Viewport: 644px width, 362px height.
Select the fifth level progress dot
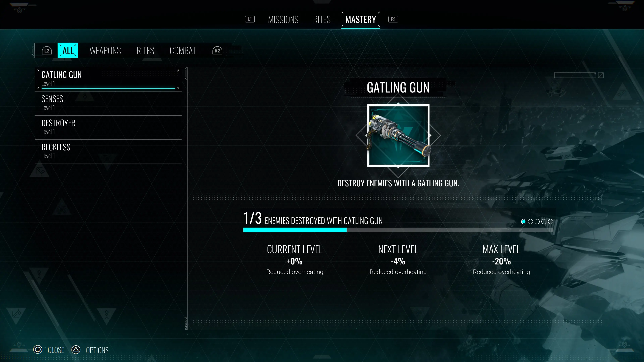550,222
